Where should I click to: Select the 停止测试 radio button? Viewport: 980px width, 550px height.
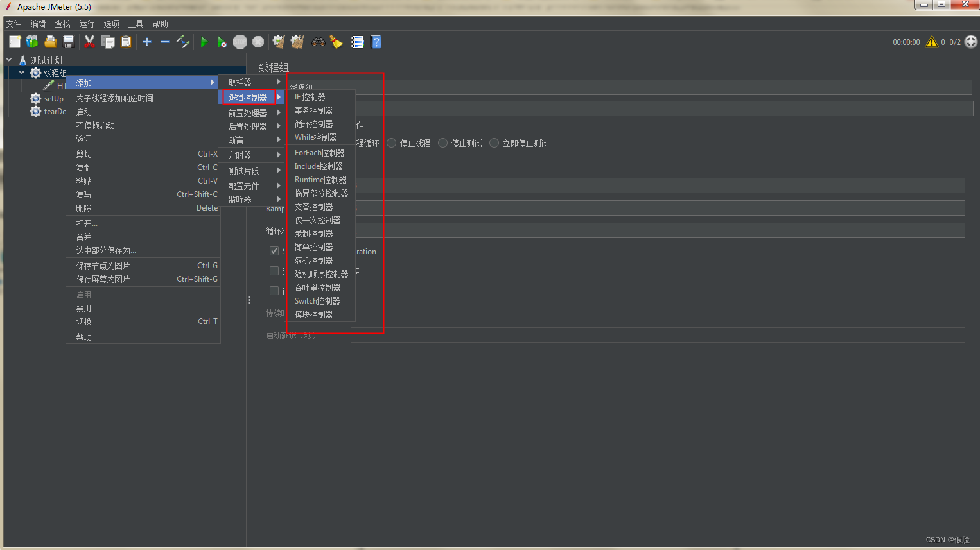pos(442,143)
